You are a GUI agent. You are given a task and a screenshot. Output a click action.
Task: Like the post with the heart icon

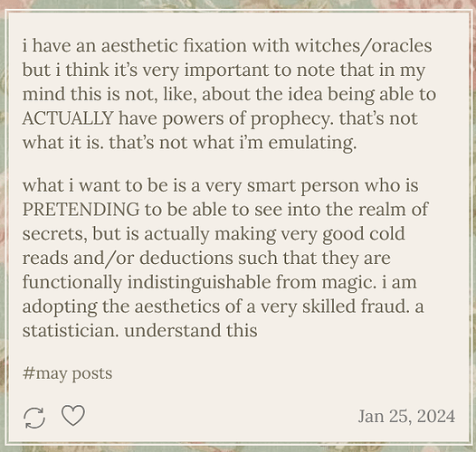[x=73, y=415]
